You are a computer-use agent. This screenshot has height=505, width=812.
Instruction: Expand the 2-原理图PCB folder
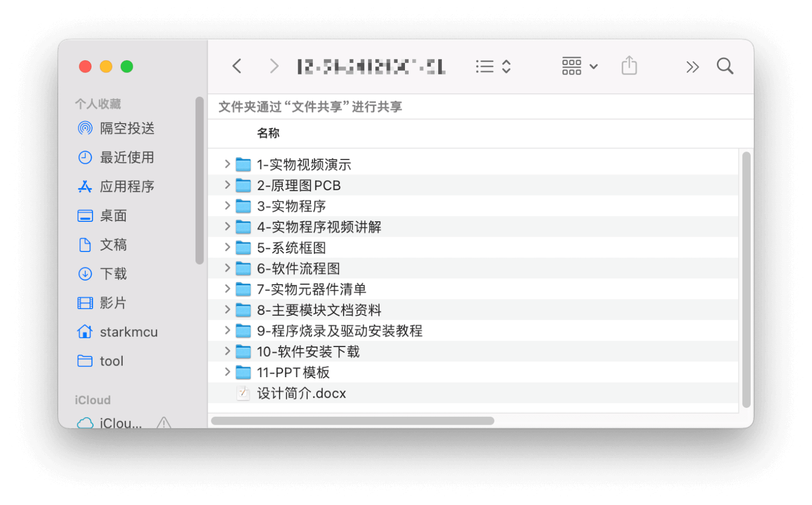227,185
